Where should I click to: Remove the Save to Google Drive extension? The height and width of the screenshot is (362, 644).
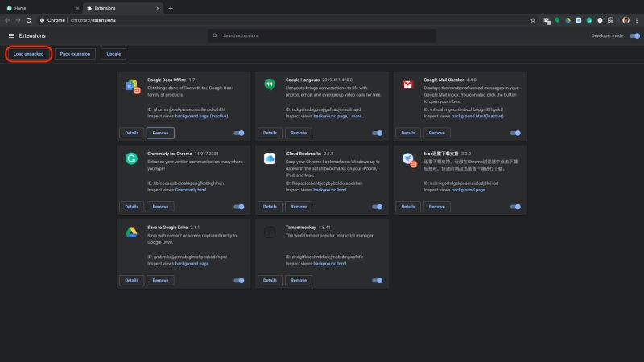click(160, 281)
